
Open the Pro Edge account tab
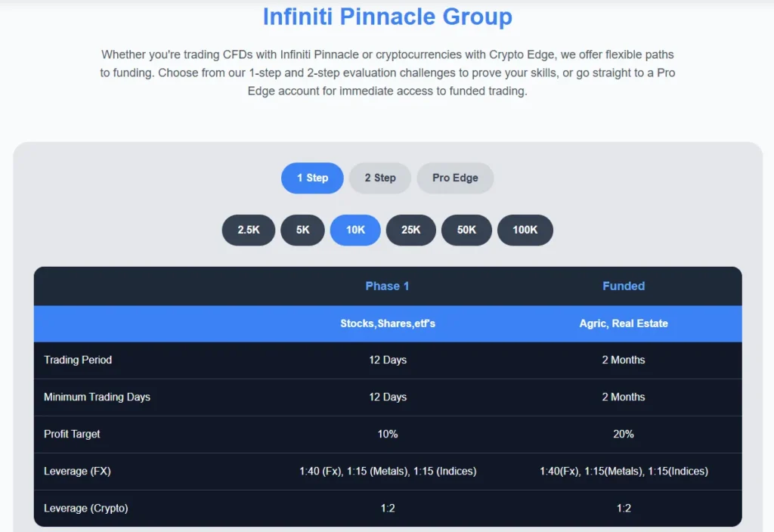pos(455,178)
